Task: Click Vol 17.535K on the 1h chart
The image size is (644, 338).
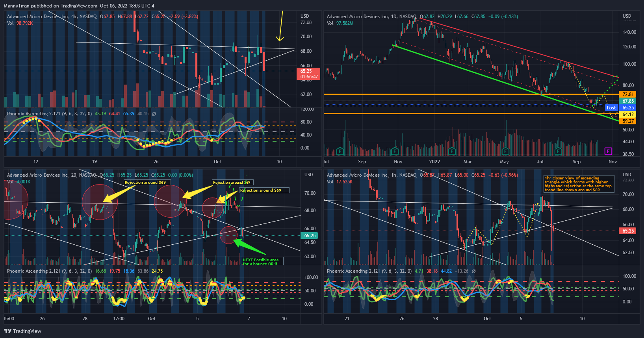Action: point(340,182)
